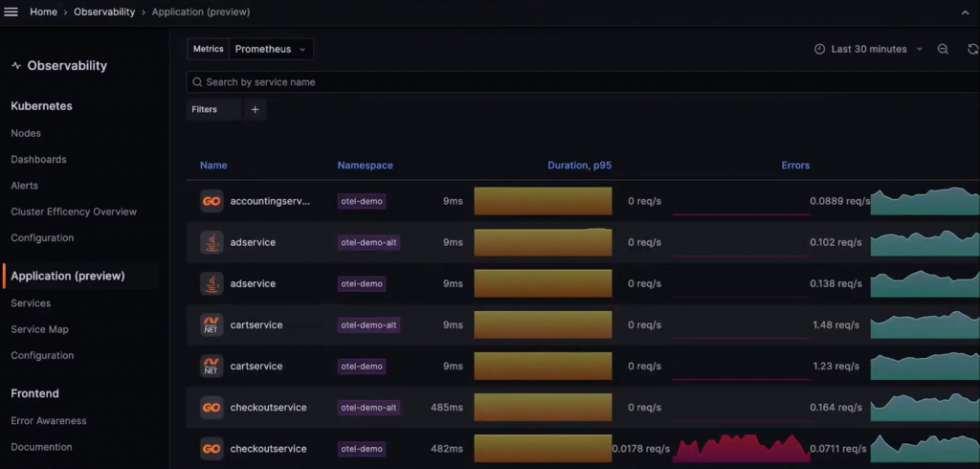Click the Search by service name field
The image size is (980, 469).
583,82
